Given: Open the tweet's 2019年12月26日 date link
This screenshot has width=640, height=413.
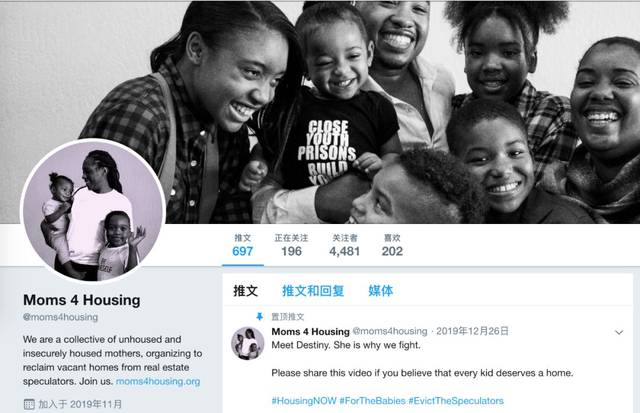Looking at the screenshot, I should (x=473, y=331).
